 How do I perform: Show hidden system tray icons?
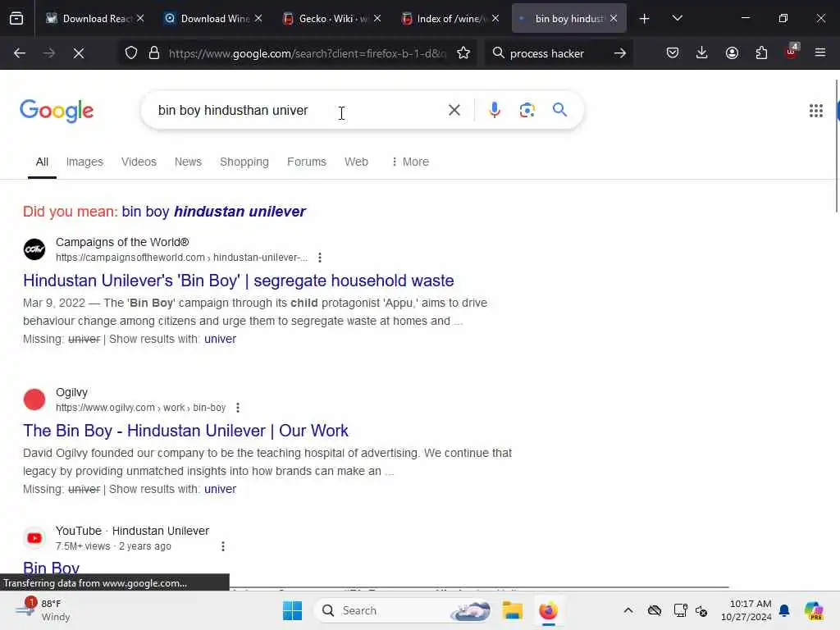tap(628, 610)
